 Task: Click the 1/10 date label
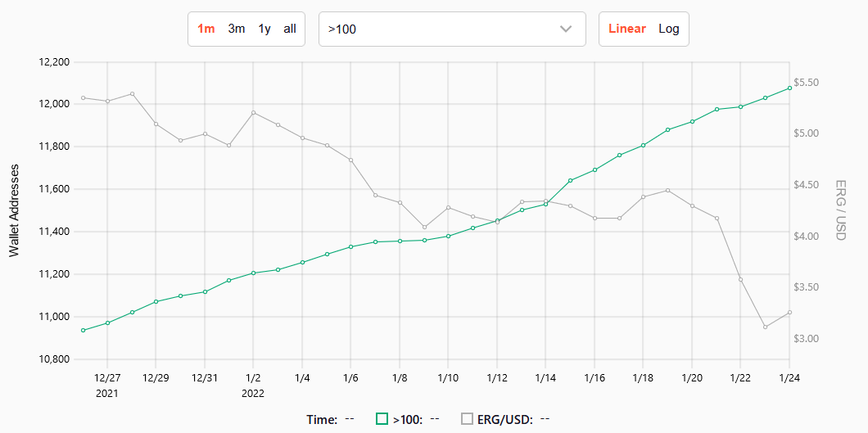[x=448, y=377]
